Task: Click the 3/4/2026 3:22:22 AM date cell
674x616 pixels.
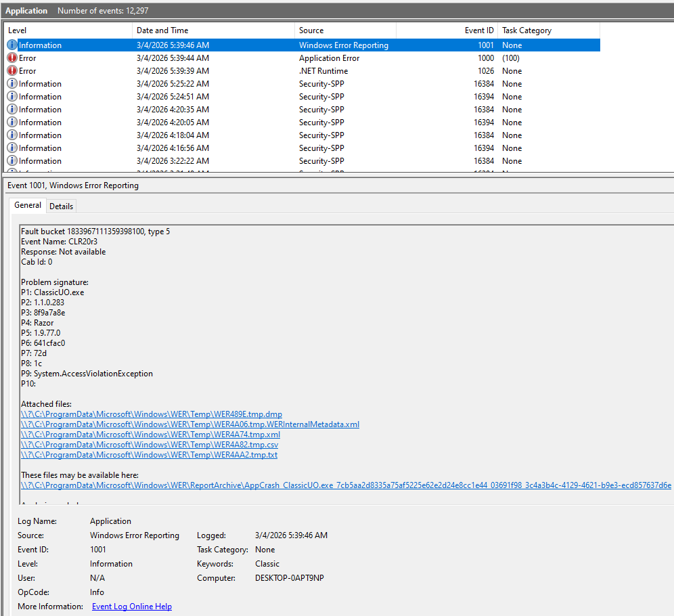Action: pyautogui.click(x=173, y=161)
